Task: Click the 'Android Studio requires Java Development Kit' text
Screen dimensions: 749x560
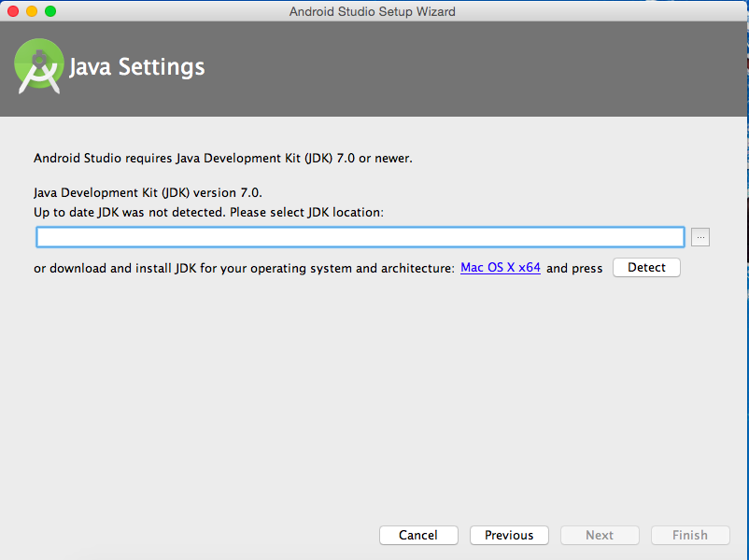Action: click(x=222, y=158)
